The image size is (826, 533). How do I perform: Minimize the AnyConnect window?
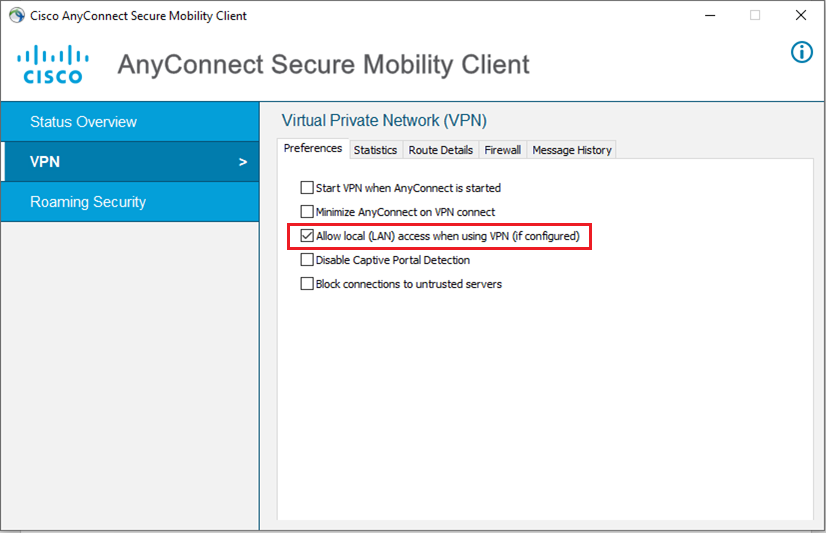(x=709, y=16)
